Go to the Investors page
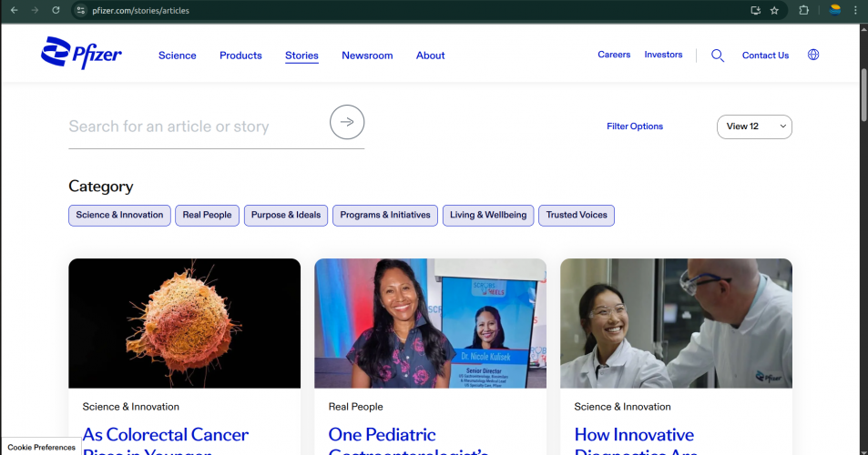The image size is (868, 455). click(x=663, y=55)
